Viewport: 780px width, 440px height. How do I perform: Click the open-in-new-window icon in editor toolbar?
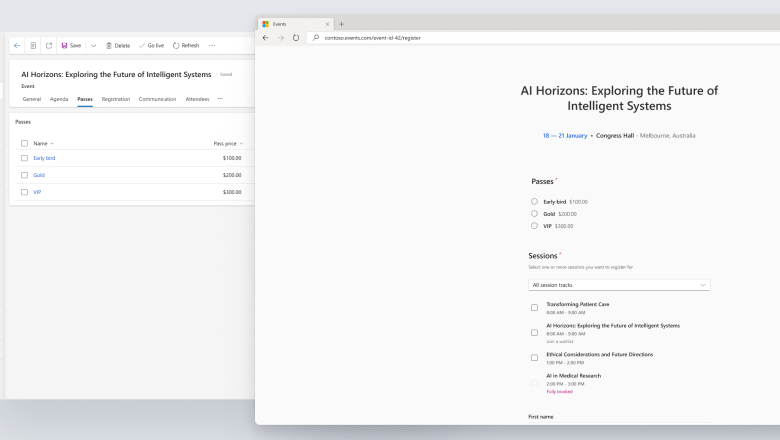[49, 45]
